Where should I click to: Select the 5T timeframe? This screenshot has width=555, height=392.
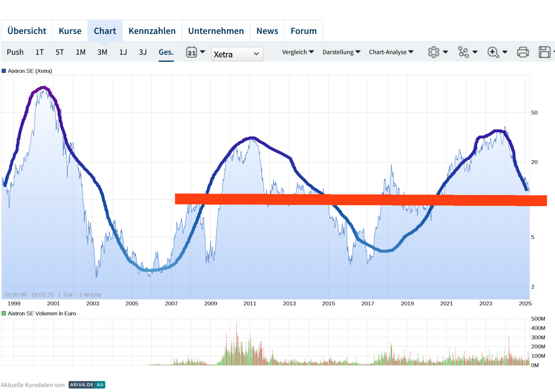(x=60, y=52)
